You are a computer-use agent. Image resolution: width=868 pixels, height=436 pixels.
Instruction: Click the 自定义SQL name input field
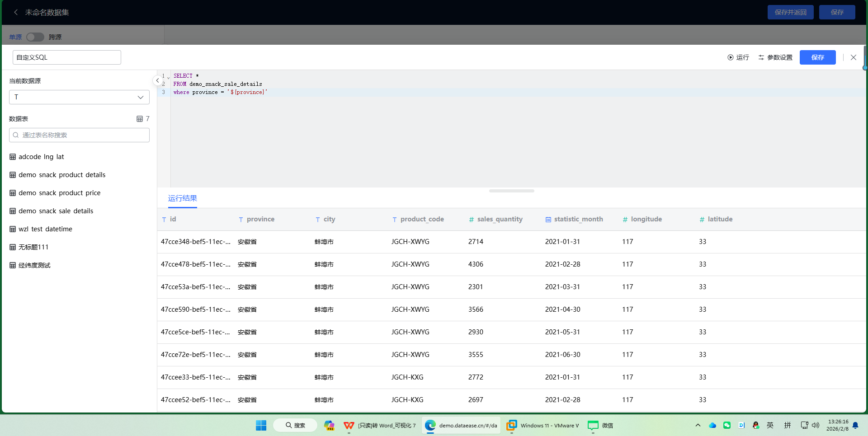point(67,57)
